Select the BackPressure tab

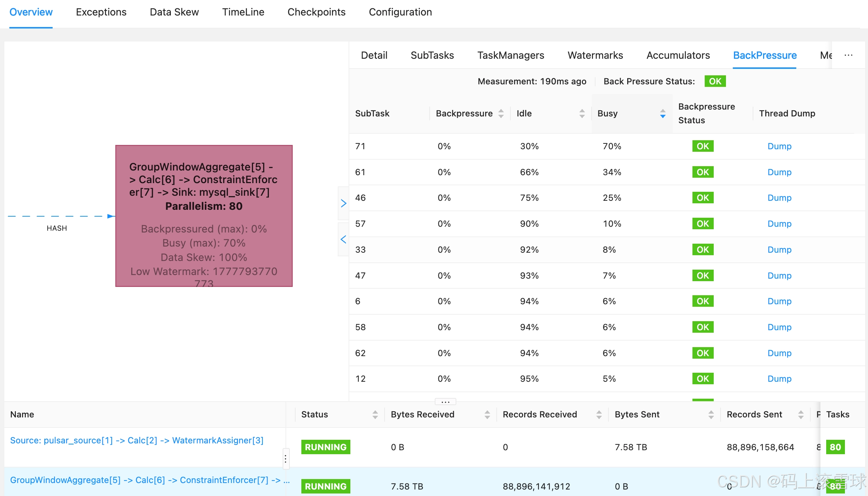pos(765,55)
